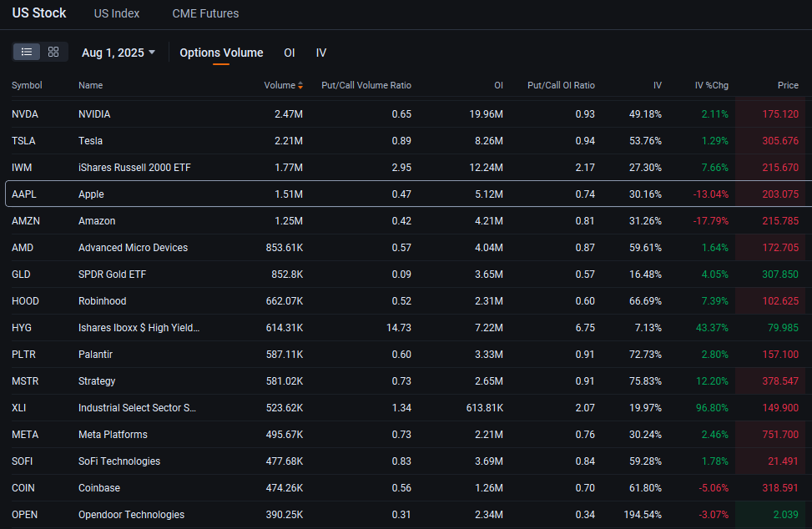812x529 pixels.
Task: Select Meta Platforms name cell
Action: pos(113,435)
